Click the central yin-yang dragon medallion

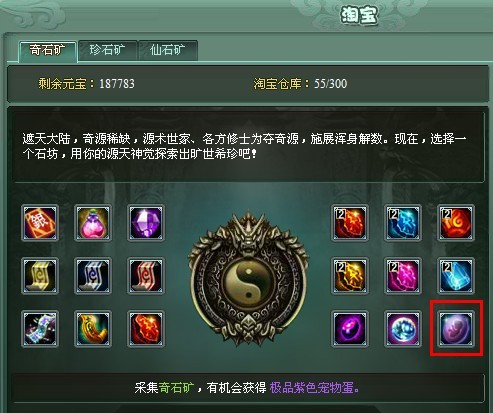[x=248, y=278]
